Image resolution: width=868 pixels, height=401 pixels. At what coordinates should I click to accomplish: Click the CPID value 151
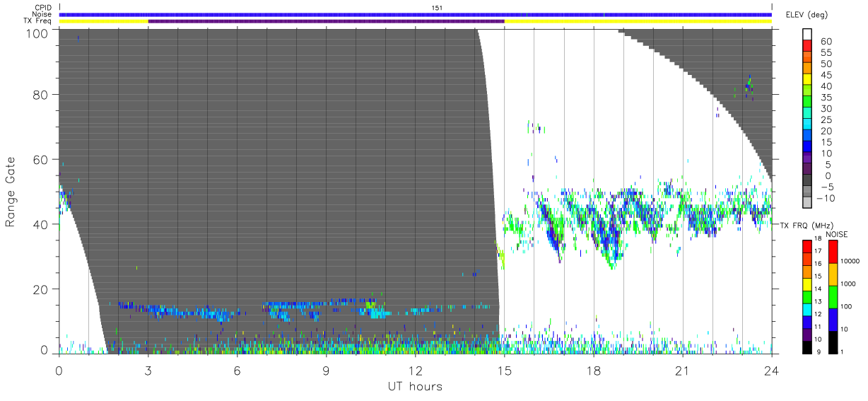tap(438, 7)
